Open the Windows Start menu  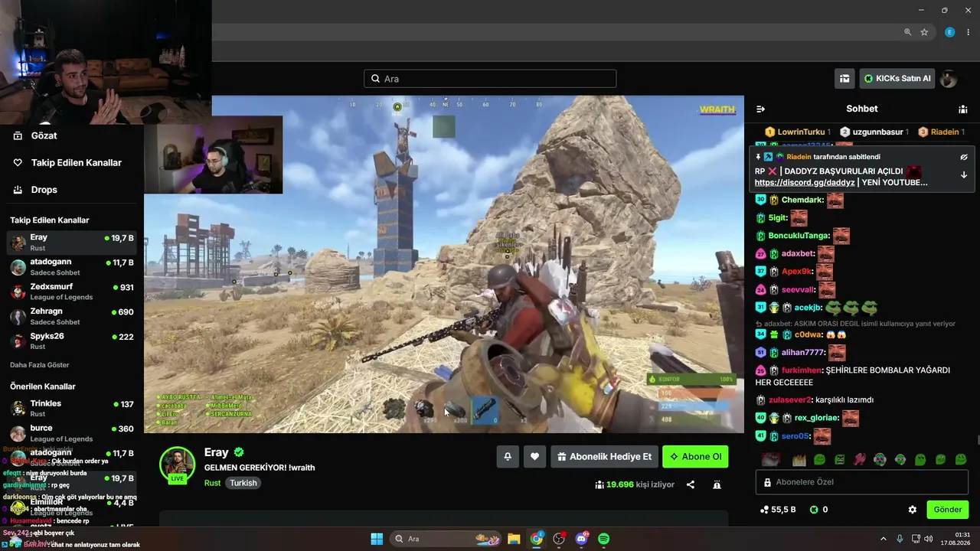point(377,539)
